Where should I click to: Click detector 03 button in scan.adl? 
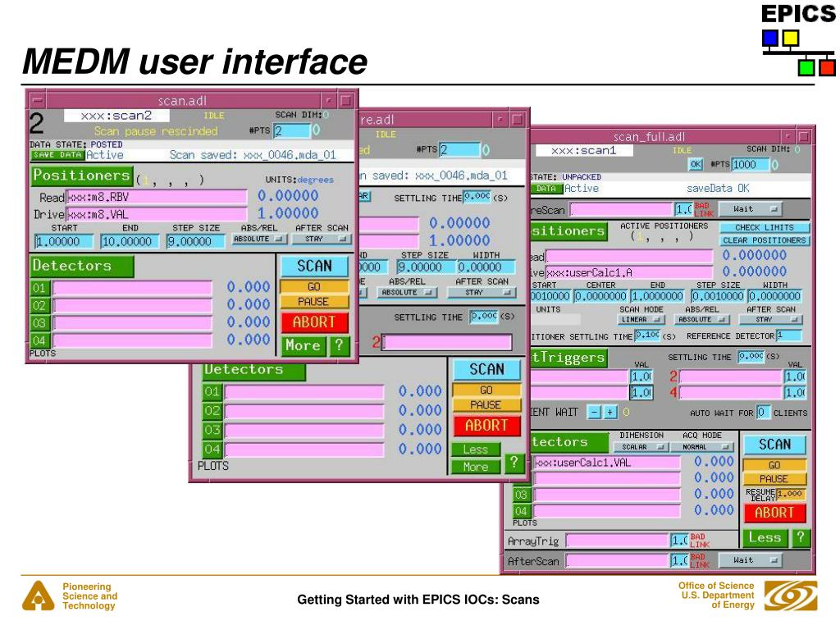[x=39, y=323]
